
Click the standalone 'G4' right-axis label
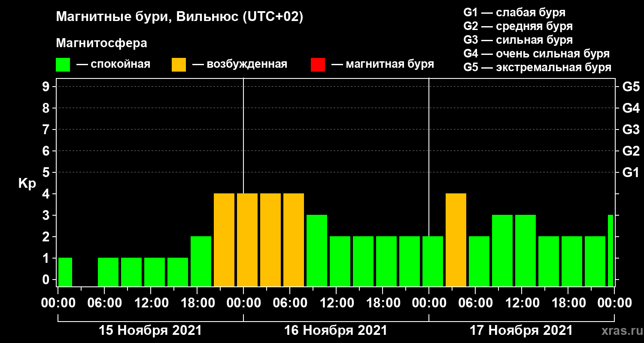point(631,108)
